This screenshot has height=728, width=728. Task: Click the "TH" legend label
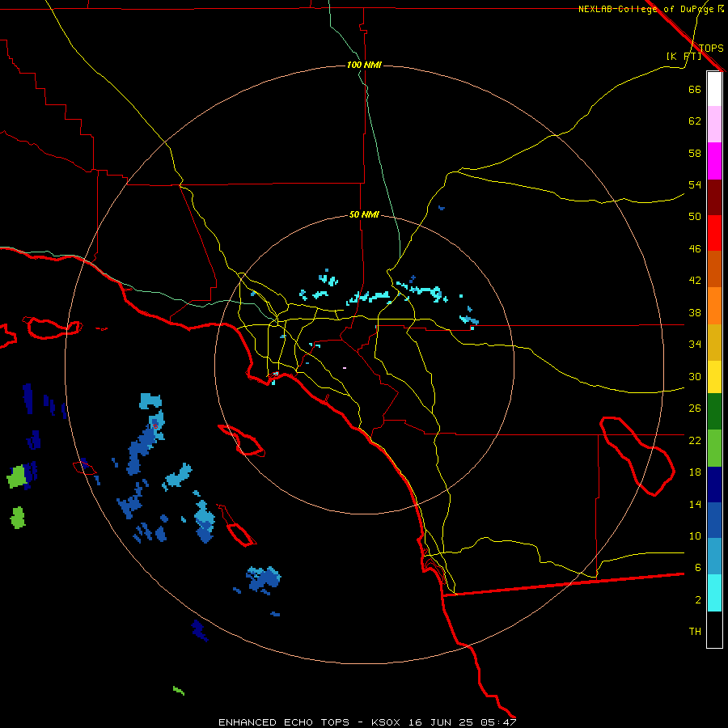pyautogui.click(x=695, y=632)
